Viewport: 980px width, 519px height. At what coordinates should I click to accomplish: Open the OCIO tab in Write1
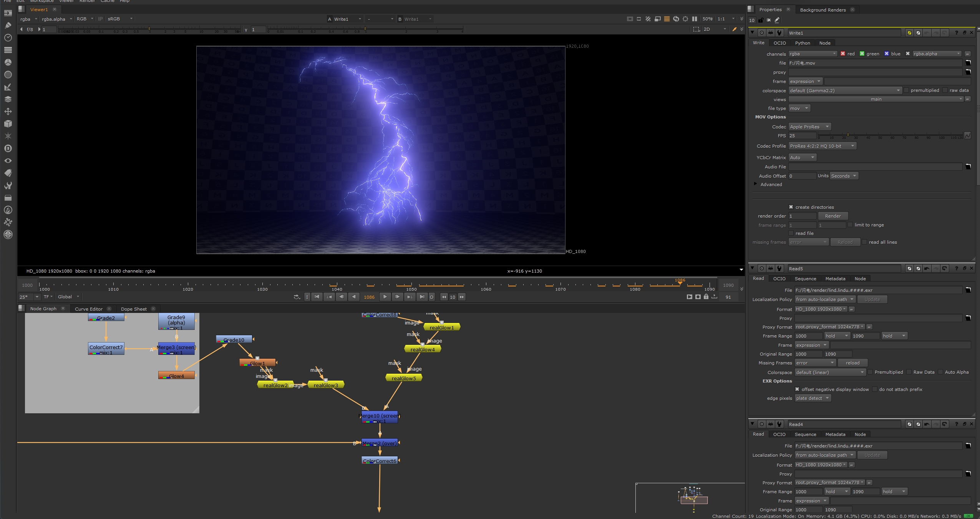click(x=779, y=43)
